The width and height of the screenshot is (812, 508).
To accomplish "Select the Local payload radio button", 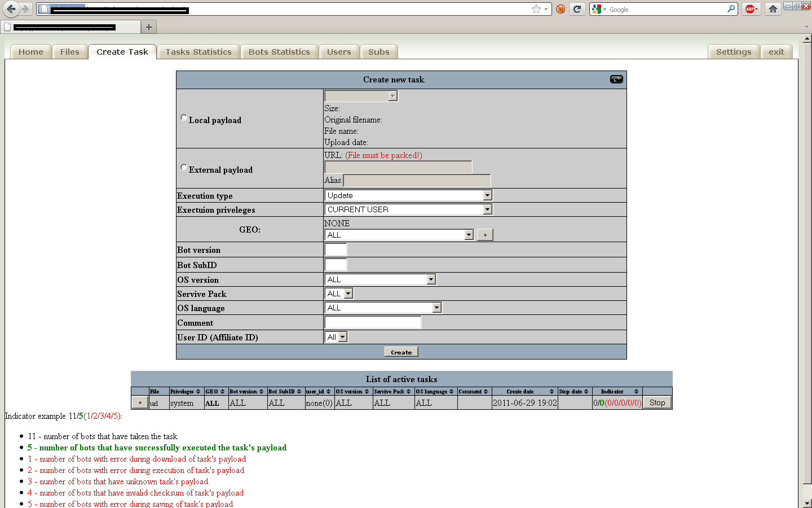I will [x=184, y=118].
